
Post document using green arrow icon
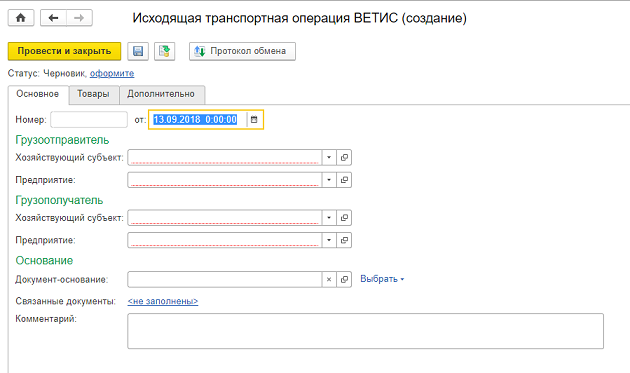point(164,51)
